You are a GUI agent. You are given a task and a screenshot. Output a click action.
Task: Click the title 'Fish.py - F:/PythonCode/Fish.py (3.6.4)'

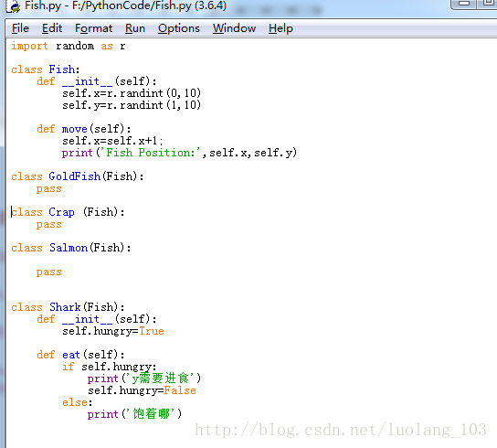[x=125, y=5]
